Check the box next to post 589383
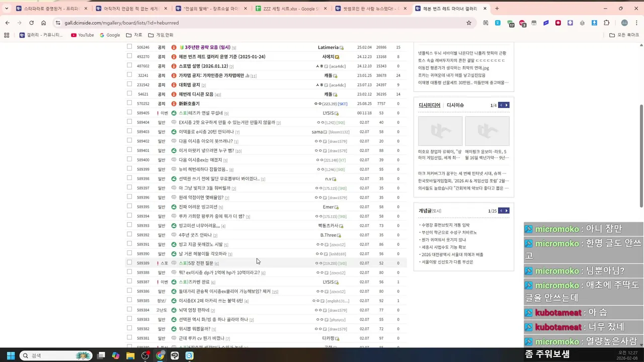The height and width of the screenshot is (362, 644). (129, 319)
